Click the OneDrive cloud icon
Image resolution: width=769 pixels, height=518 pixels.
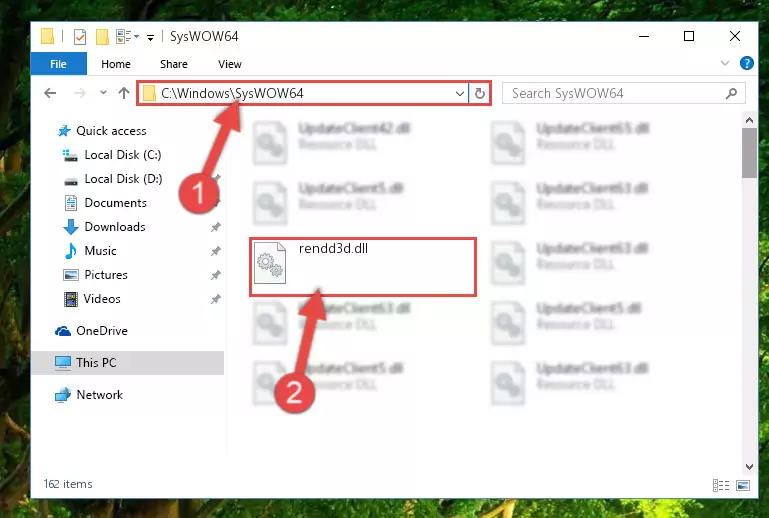click(63, 331)
